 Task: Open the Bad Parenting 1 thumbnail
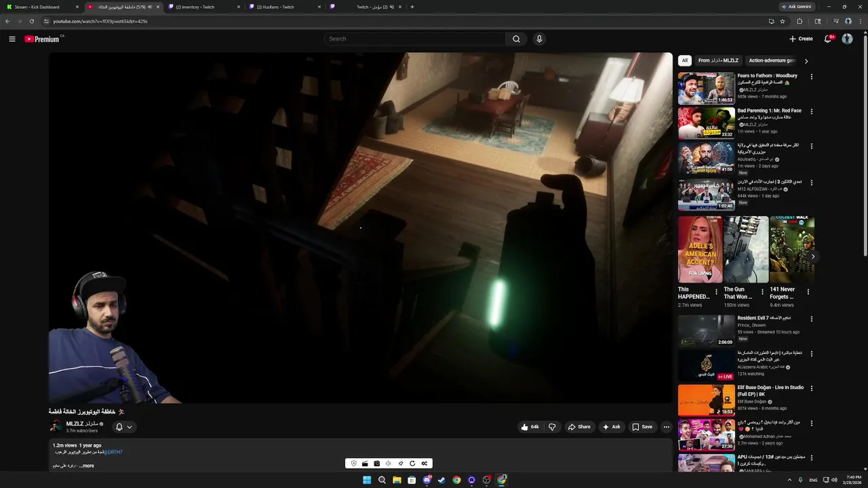pyautogui.click(x=706, y=123)
